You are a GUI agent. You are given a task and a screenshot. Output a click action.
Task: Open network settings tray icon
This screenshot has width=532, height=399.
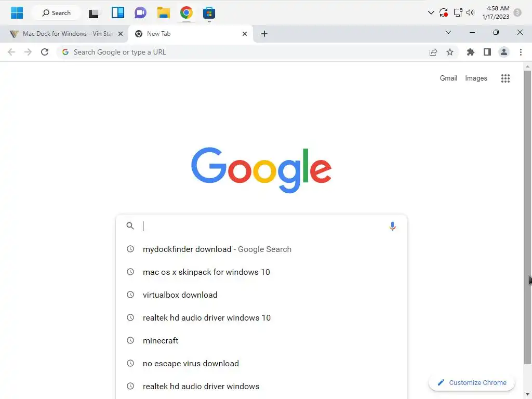[458, 13]
